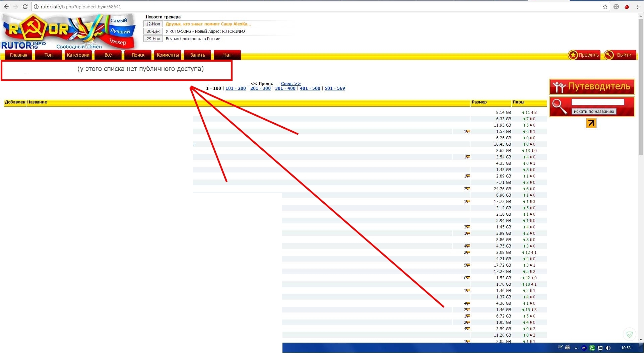Open the Chrome three-dot menu
Image resolution: width=644 pixels, height=353 pixels.
(638, 7)
